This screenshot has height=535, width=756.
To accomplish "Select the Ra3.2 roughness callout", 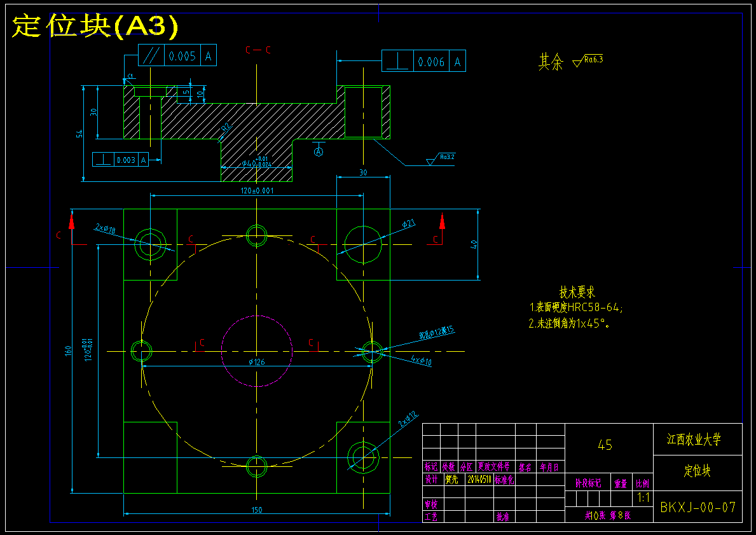I will pyautogui.click(x=446, y=156).
